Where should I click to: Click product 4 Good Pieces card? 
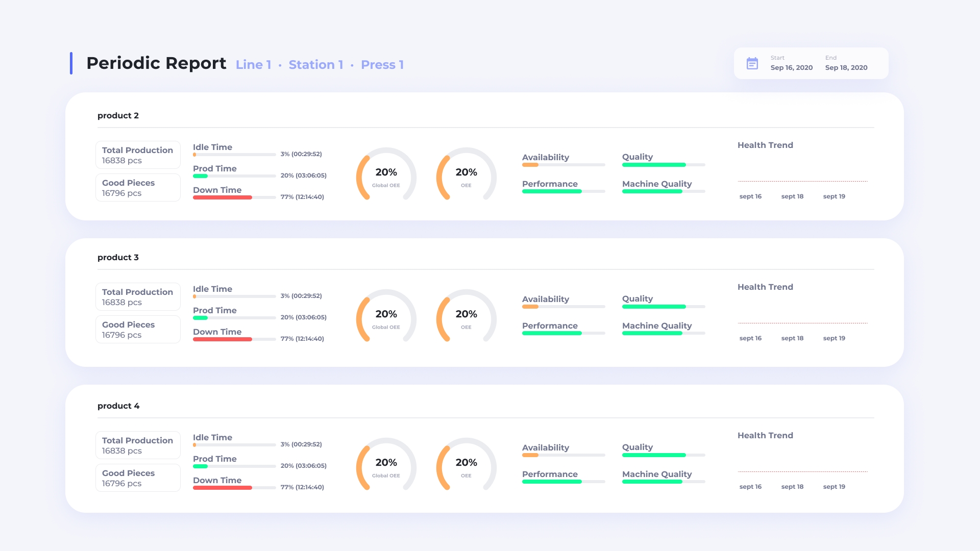pos(138,478)
